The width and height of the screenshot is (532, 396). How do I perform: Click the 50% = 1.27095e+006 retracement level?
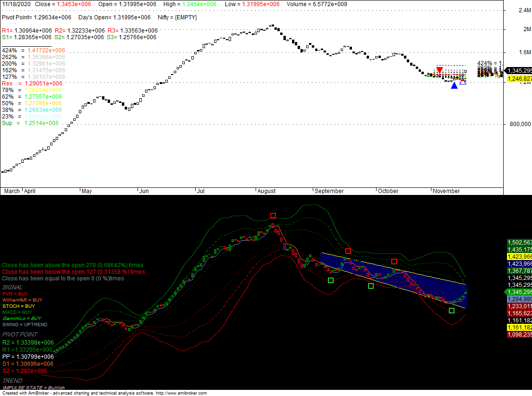pyautogui.click(x=32, y=103)
